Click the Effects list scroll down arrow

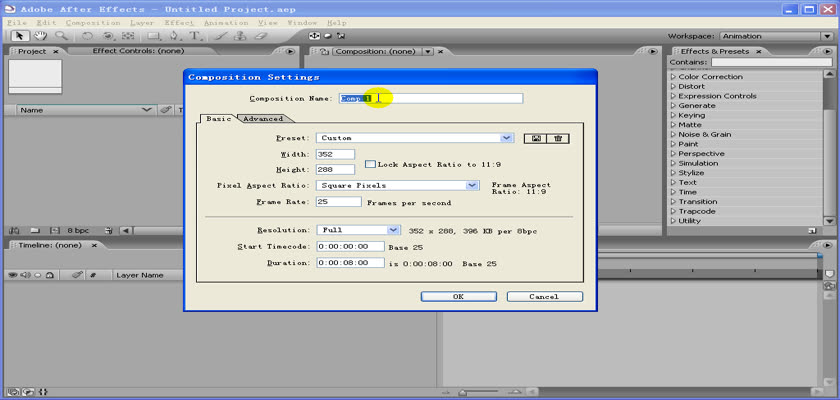pyautogui.click(x=829, y=221)
